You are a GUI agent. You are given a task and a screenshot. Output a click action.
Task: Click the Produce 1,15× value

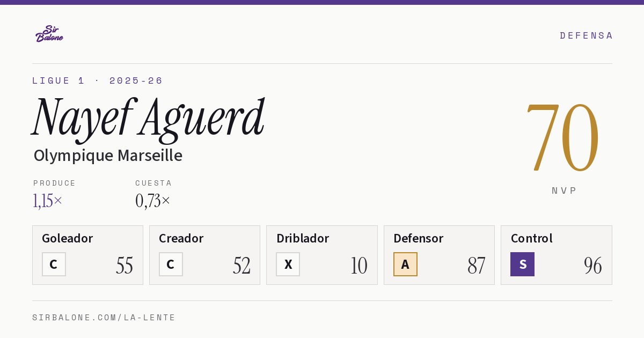coord(48,201)
